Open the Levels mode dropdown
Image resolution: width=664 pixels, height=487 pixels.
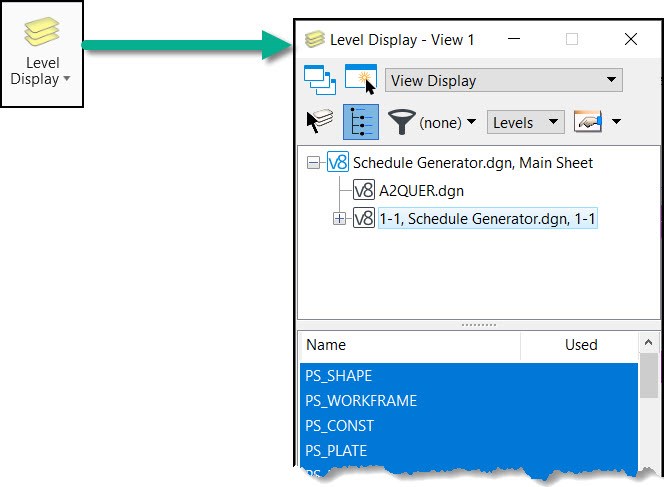click(x=526, y=122)
